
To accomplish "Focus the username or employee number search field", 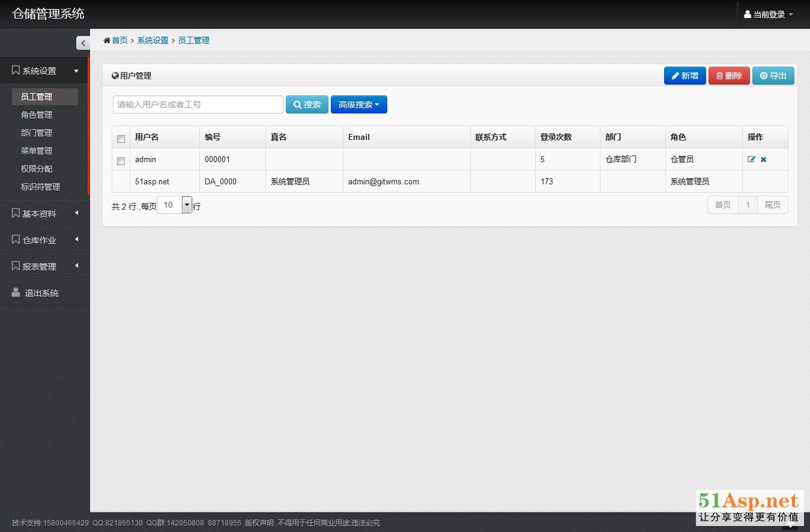I will (x=198, y=104).
